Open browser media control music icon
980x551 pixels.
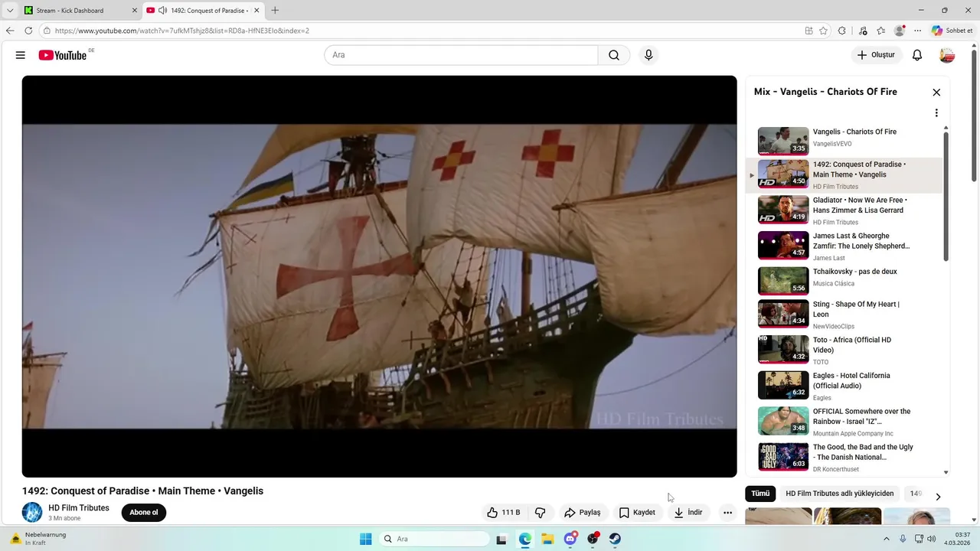[864, 31]
